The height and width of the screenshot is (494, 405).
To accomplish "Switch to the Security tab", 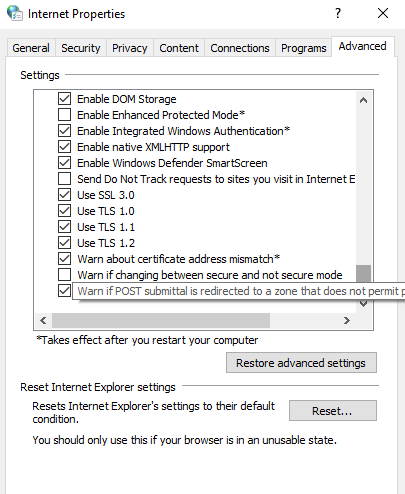I will 81,48.
